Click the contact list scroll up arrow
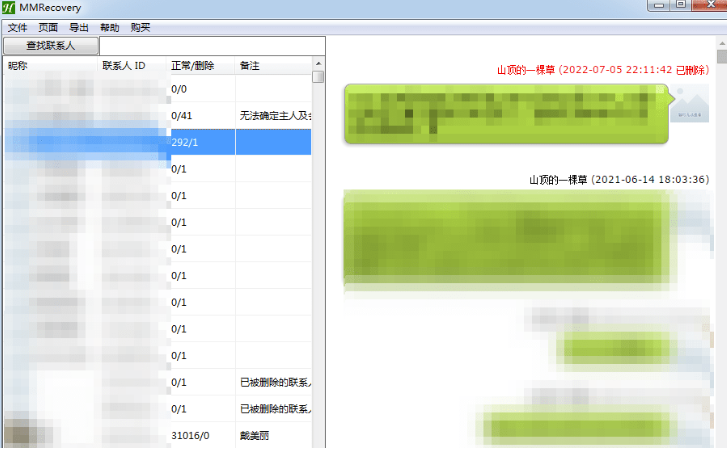Image resolution: width=727 pixels, height=450 pixels. click(318, 63)
